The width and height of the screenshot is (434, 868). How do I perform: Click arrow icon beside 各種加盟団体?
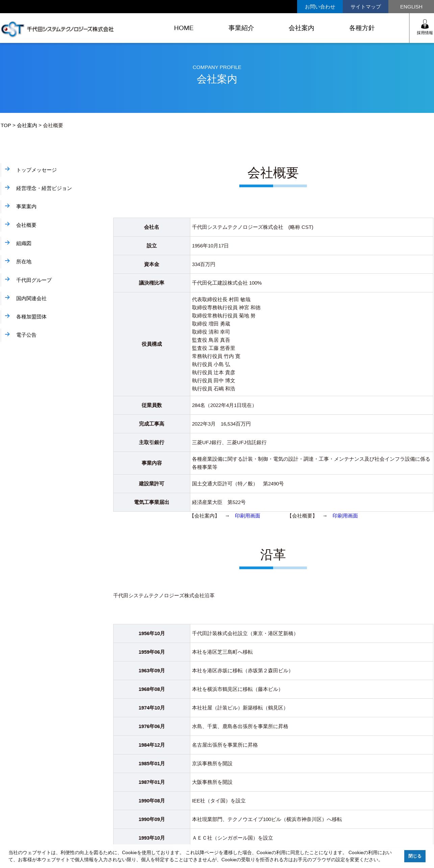coord(7,316)
